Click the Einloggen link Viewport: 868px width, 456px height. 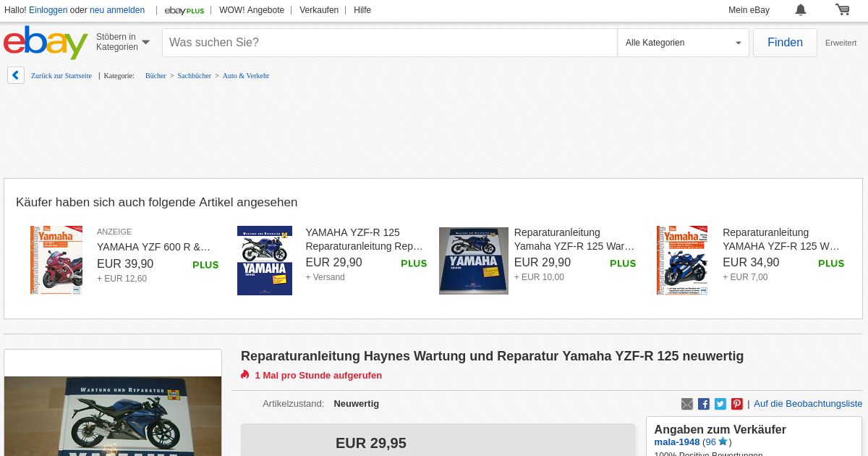tap(48, 10)
